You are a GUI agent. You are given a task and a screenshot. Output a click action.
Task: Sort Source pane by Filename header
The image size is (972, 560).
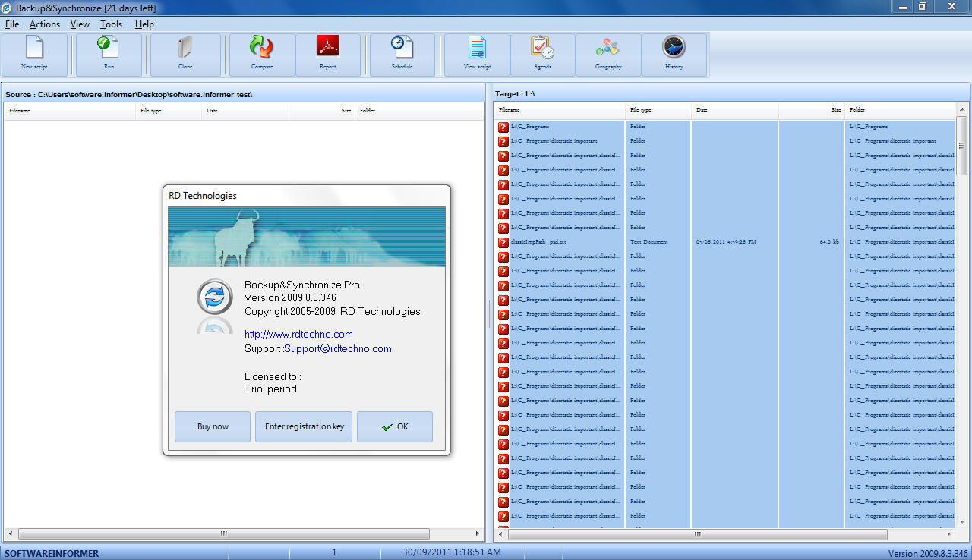coord(70,111)
